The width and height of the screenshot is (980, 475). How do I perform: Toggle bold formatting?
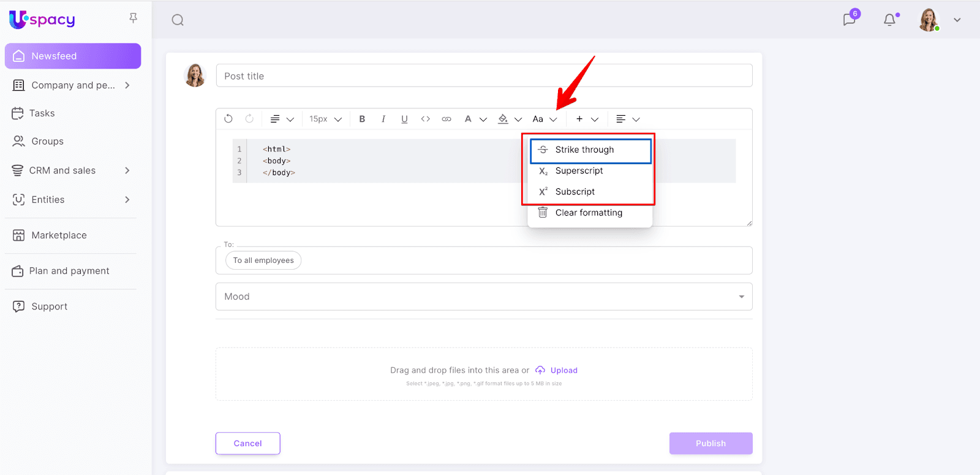pyautogui.click(x=362, y=119)
